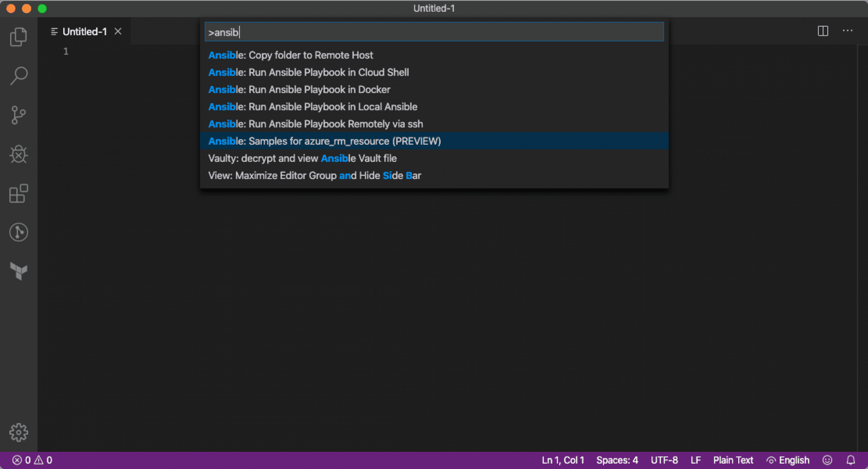Click the English spell-check status item
Image resolution: width=868 pixels, height=469 pixels.
(788, 460)
